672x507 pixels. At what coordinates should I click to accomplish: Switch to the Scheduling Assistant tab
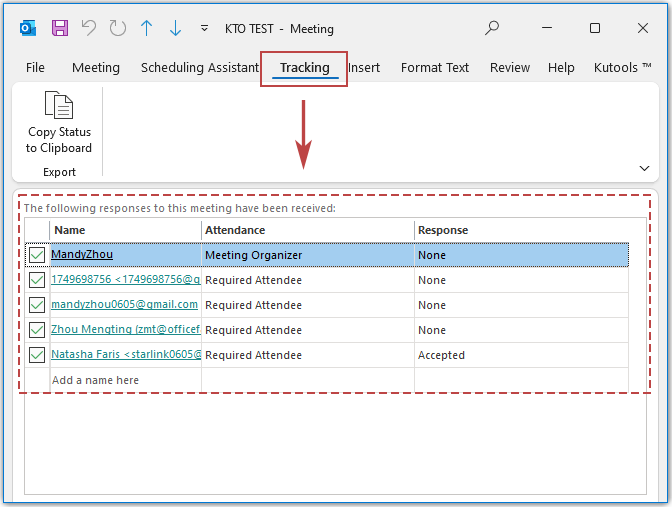coord(200,68)
